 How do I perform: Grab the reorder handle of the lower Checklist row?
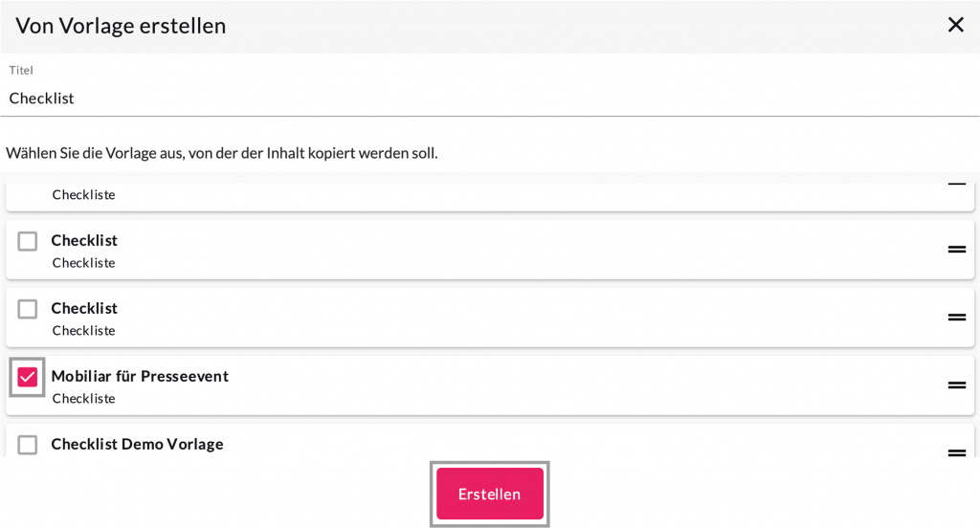[956, 318]
